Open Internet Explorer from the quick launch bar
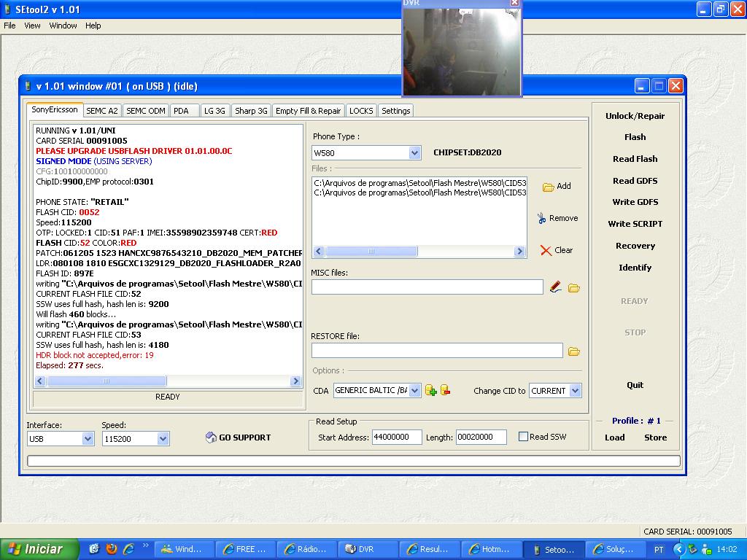 [128, 548]
